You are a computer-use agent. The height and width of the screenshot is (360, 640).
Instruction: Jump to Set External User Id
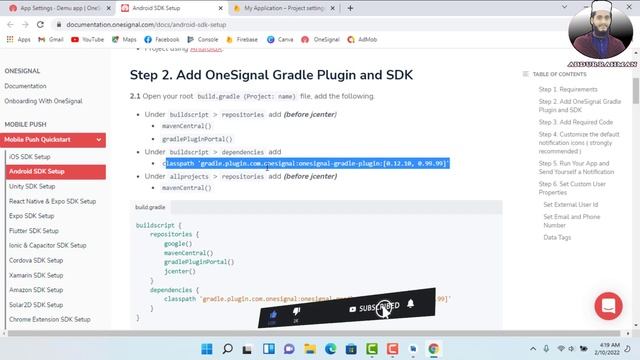pos(571,204)
